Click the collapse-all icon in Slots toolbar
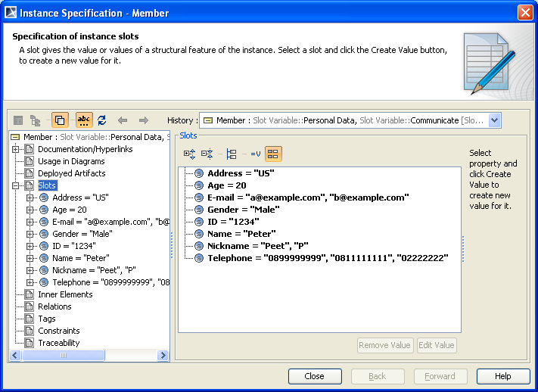The image size is (538, 392). click(207, 154)
